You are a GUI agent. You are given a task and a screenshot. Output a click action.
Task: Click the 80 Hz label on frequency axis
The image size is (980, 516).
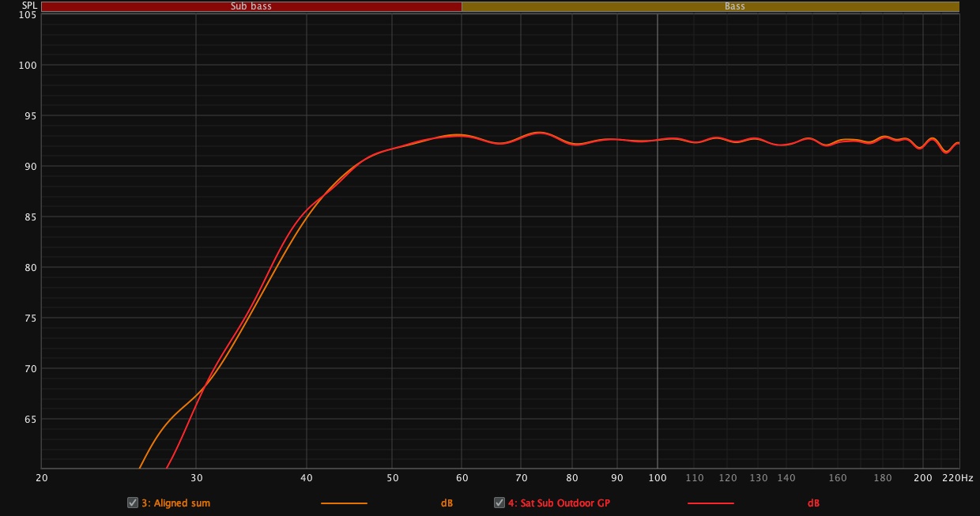[572, 478]
